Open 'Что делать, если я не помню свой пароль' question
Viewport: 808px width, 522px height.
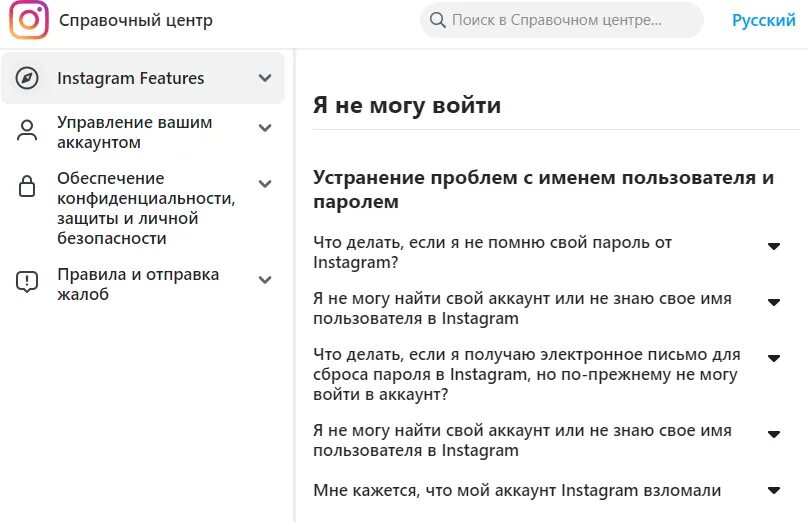pyautogui.click(x=492, y=252)
